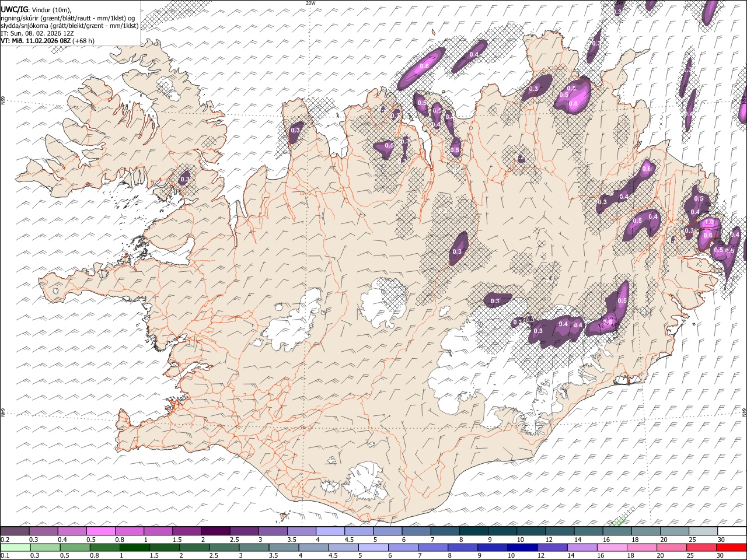Click the '20' label in the lower legend row
The height and width of the screenshot is (560, 747).
[661, 556]
